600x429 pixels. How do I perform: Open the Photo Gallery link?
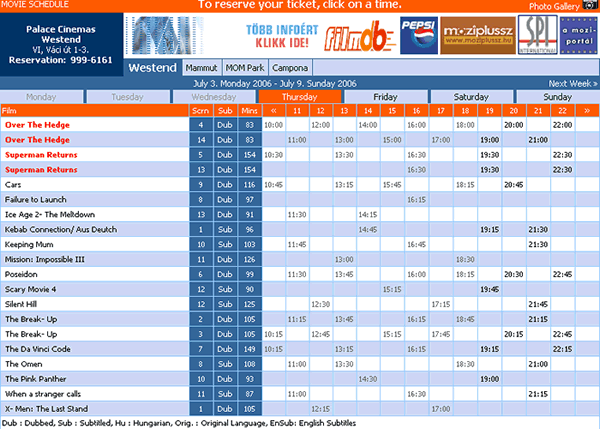[x=554, y=6]
